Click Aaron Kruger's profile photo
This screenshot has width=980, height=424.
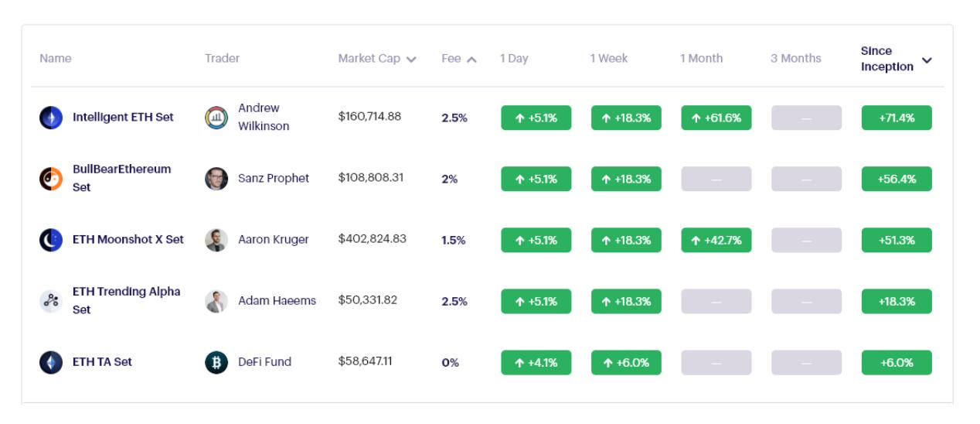(x=216, y=240)
